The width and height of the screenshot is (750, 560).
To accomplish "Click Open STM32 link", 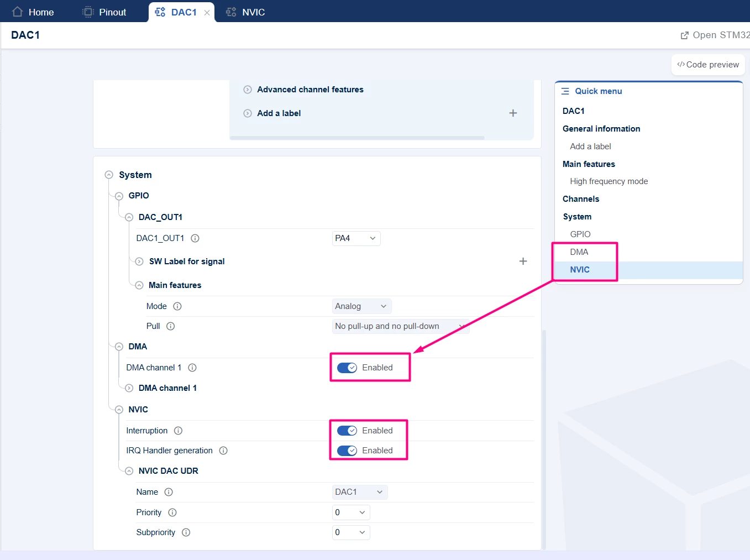I will click(715, 35).
